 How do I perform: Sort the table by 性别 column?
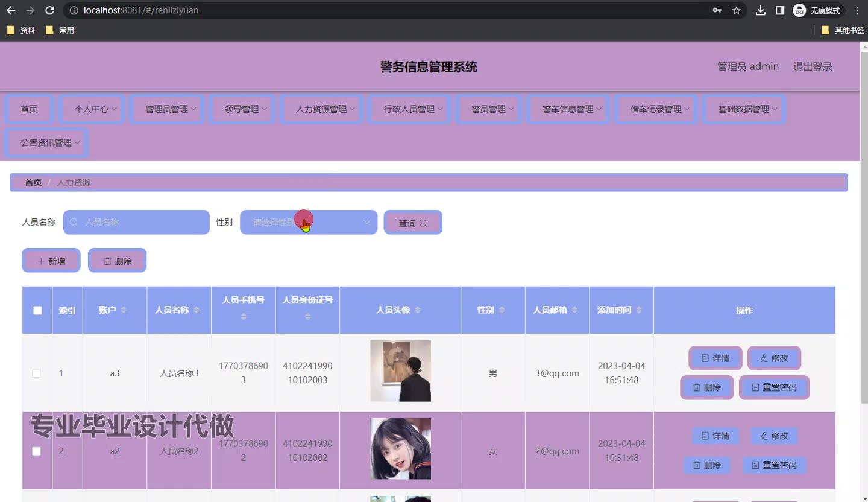click(502, 310)
